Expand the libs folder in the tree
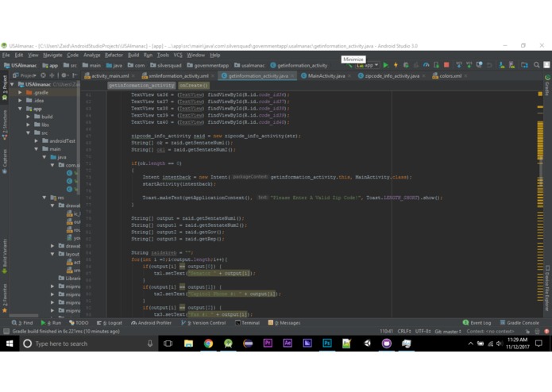The width and height of the screenshot is (552, 392). (x=29, y=125)
